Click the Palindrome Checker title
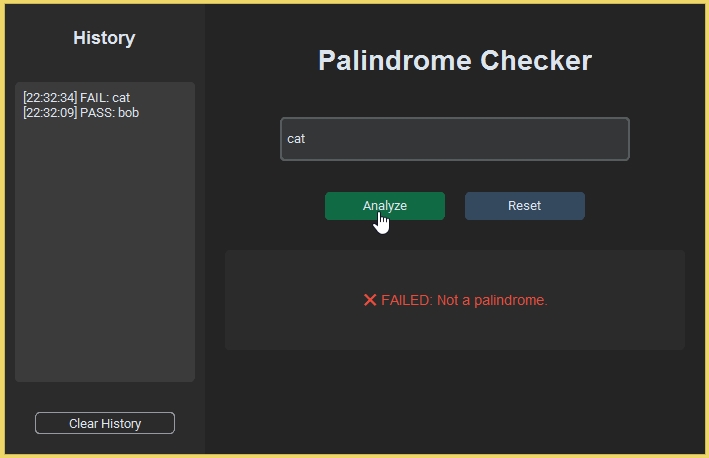 coord(455,61)
